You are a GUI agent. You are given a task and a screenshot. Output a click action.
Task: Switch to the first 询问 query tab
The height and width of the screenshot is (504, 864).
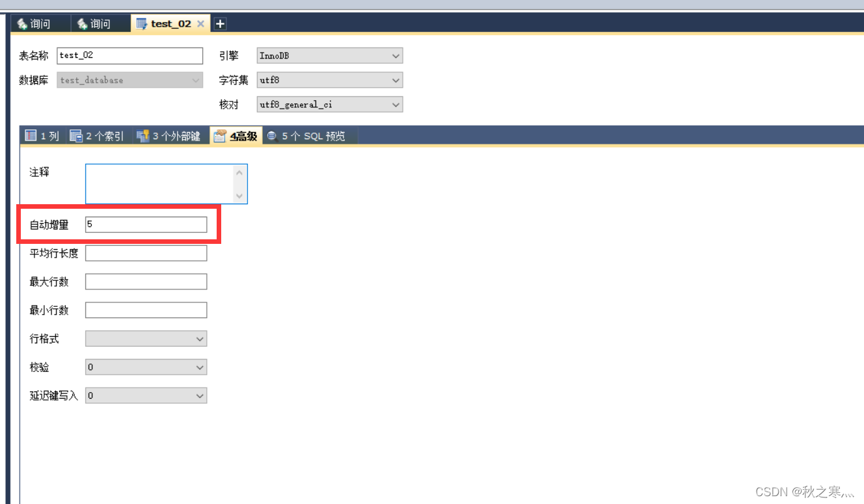coord(40,24)
